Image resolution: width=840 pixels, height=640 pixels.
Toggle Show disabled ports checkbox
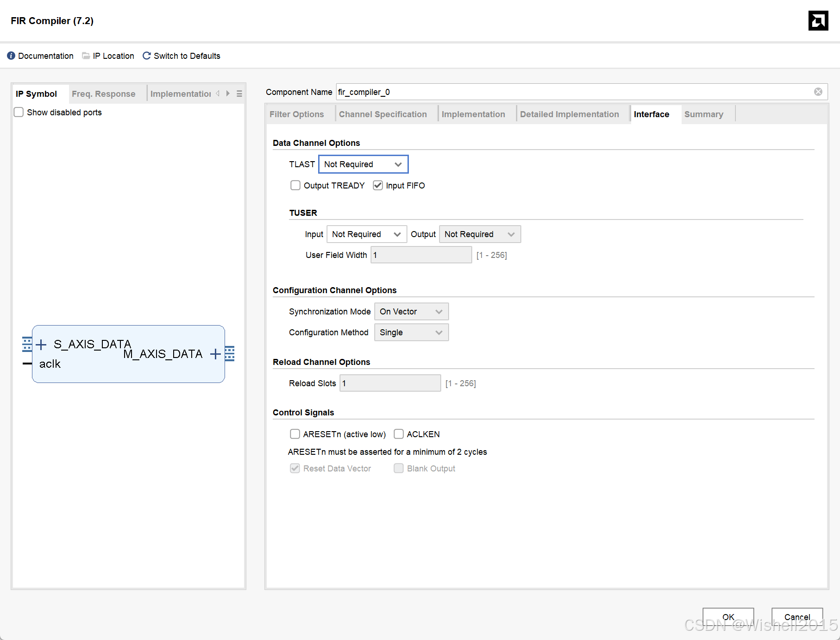coord(19,112)
